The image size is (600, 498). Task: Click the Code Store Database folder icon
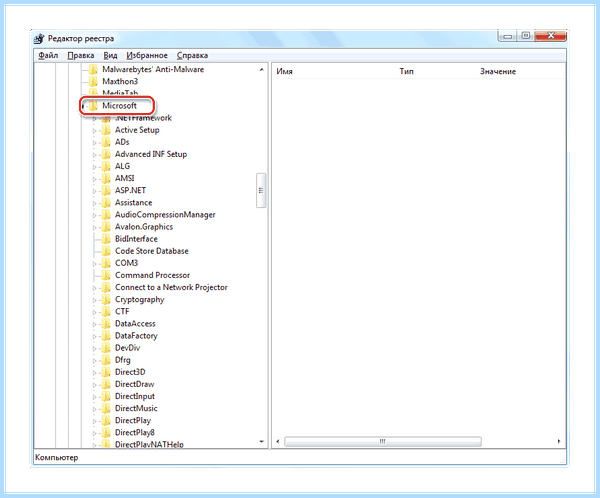[x=106, y=251]
